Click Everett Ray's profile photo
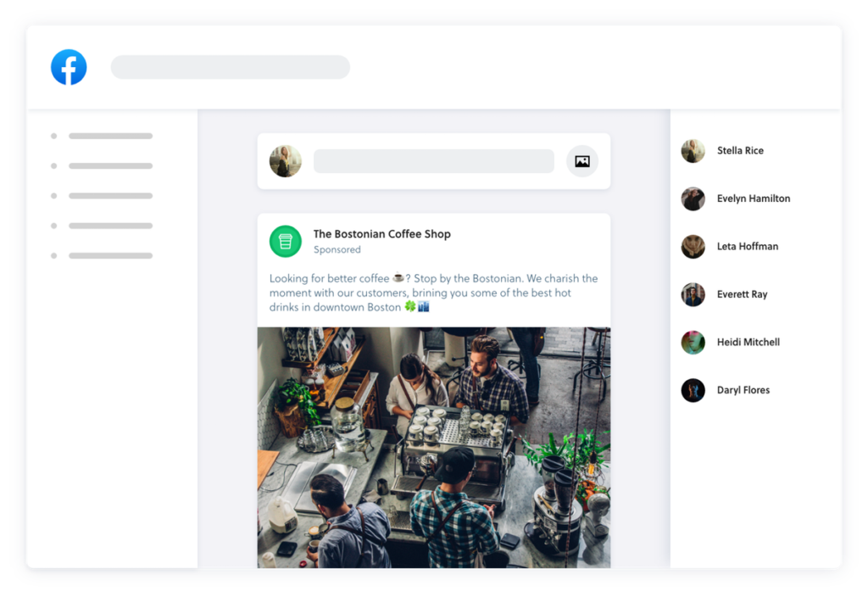The width and height of the screenshot is (868, 597). [693, 294]
